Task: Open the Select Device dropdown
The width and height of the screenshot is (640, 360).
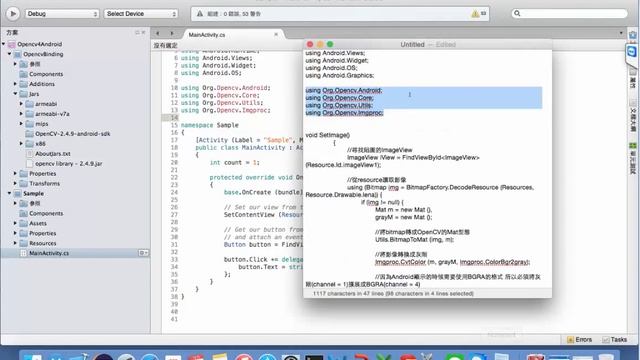Action: [141, 14]
